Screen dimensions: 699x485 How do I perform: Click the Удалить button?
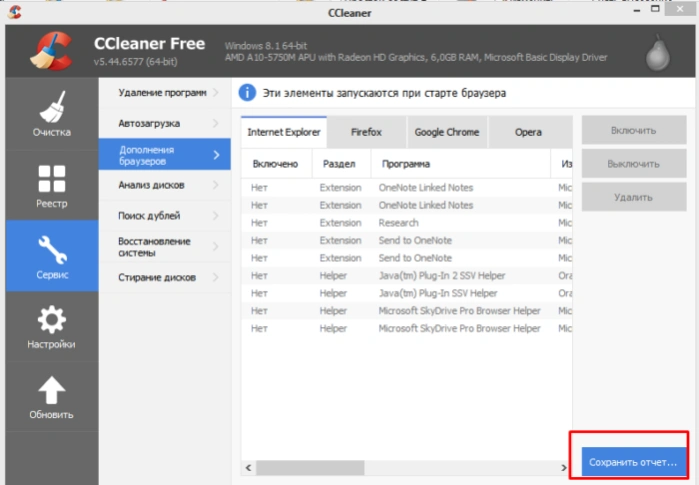tap(633, 197)
